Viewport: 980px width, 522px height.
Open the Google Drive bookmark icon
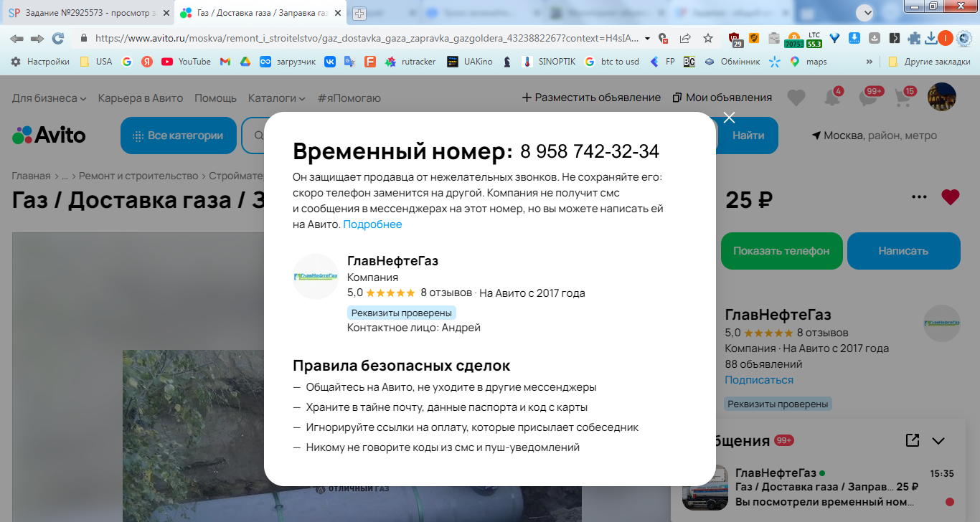coord(245,62)
